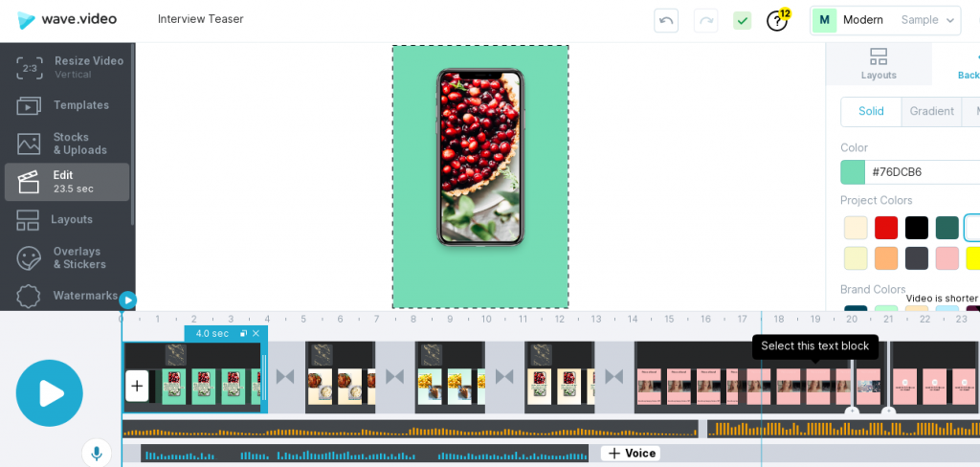This screenshot has width=980, height=467.
Task: Pick the dark gray project color swatch
Action: [917, 258]
